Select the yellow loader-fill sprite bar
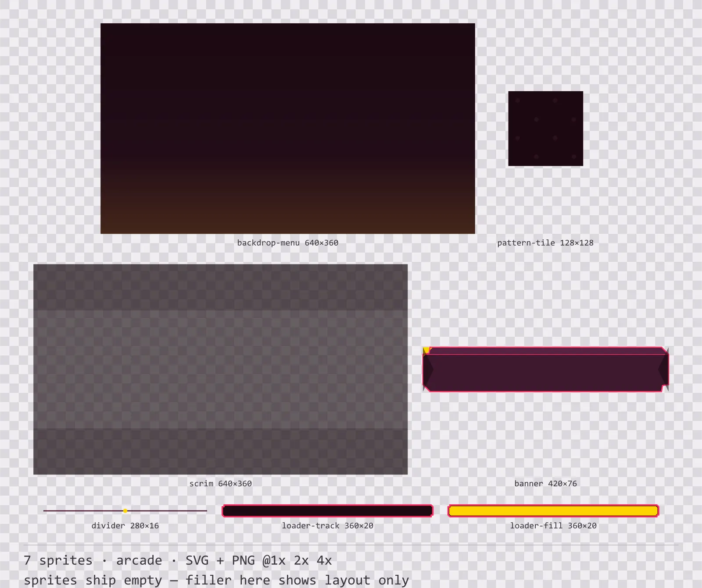The image size is (702, 588). (553, 511)
